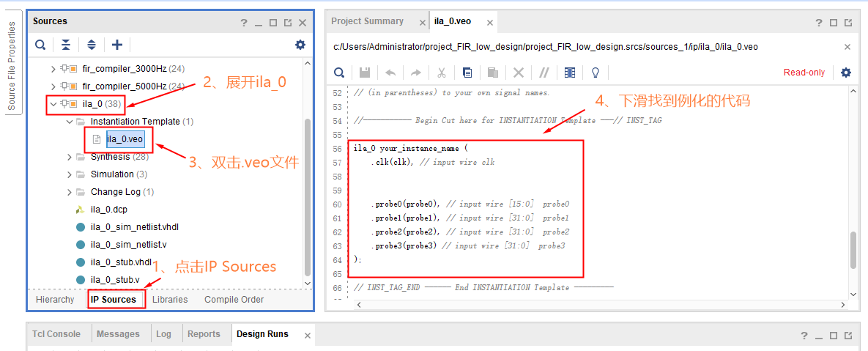
Task: Maximize the editor window pane
Action: point(834,23)
